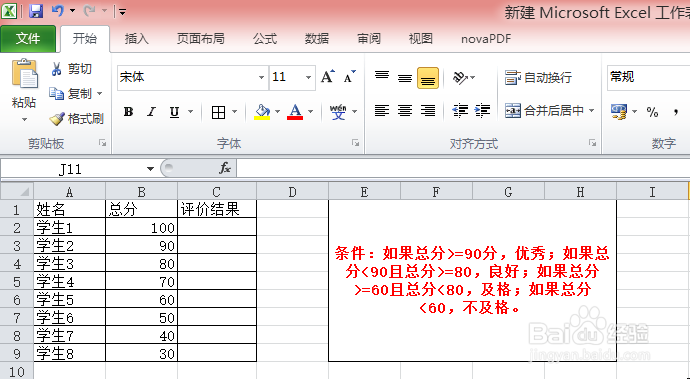Toggle Bold formatting

click(x=128, y=112)
